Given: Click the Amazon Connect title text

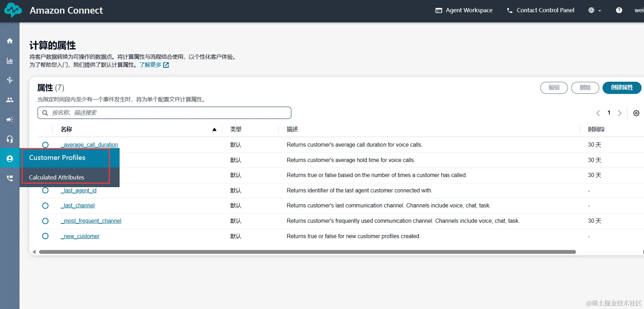Looking at the screenshot, I should click(66, 10).
